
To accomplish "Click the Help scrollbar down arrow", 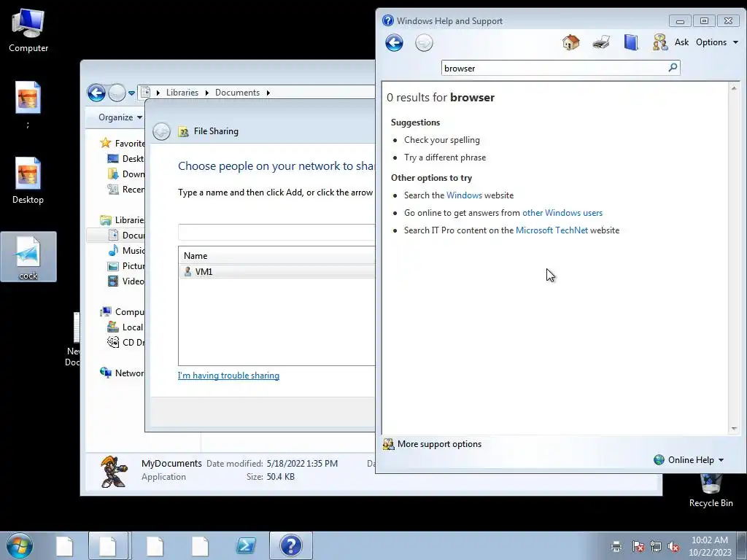I will [x=734, y=429].
